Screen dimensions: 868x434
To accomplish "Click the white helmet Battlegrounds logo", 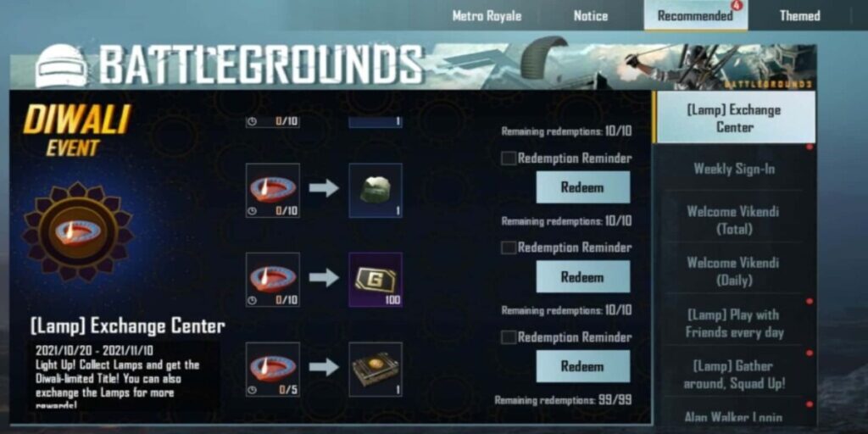I will (x=61, y=66).
